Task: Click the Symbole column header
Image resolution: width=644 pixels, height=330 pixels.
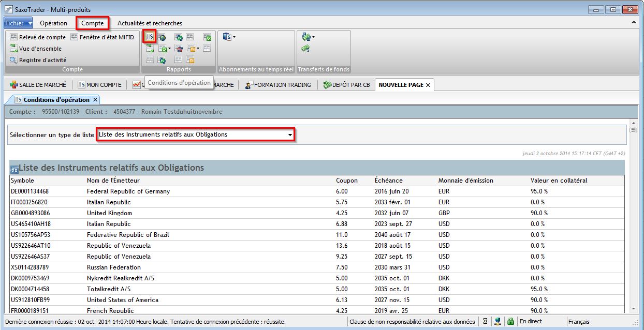Action: pos(22,181)
